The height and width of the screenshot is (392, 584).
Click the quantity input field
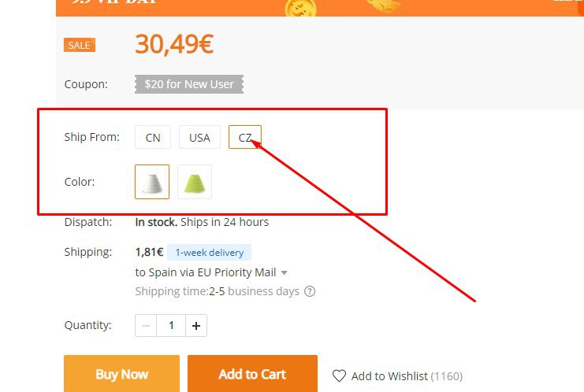click(171, 326)
